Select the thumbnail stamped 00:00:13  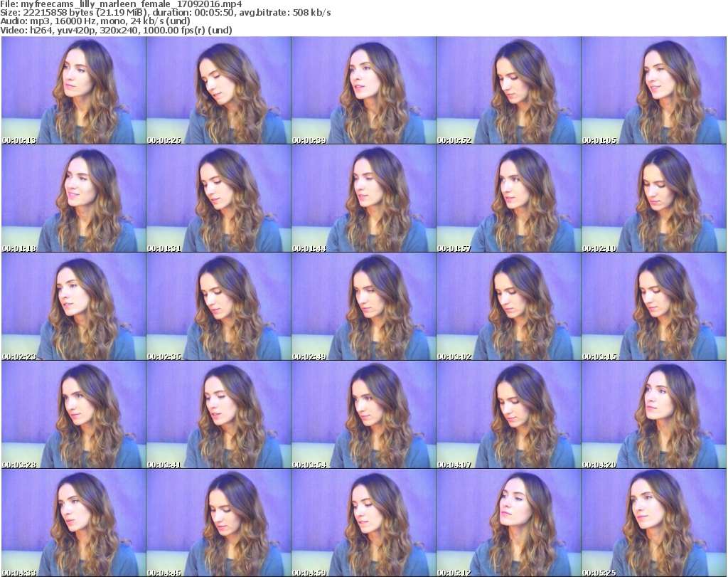point(74,90)
